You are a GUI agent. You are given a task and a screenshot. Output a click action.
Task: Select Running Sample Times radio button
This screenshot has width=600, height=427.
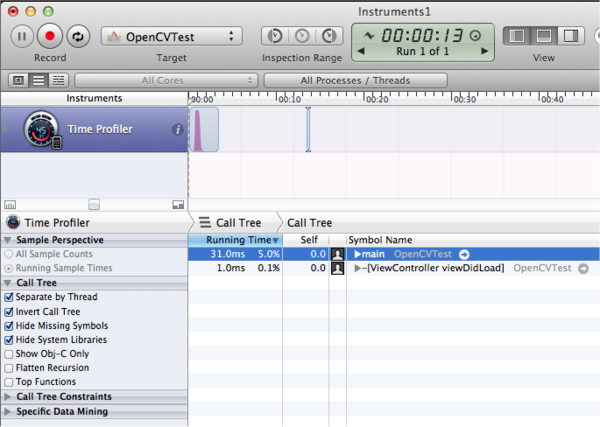tap(9, 268)
